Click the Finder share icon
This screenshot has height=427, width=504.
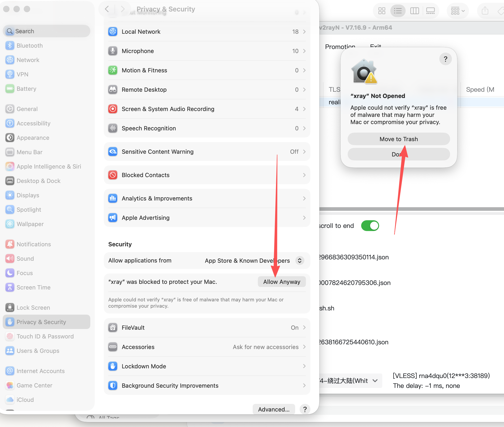(x=485, y=11)
